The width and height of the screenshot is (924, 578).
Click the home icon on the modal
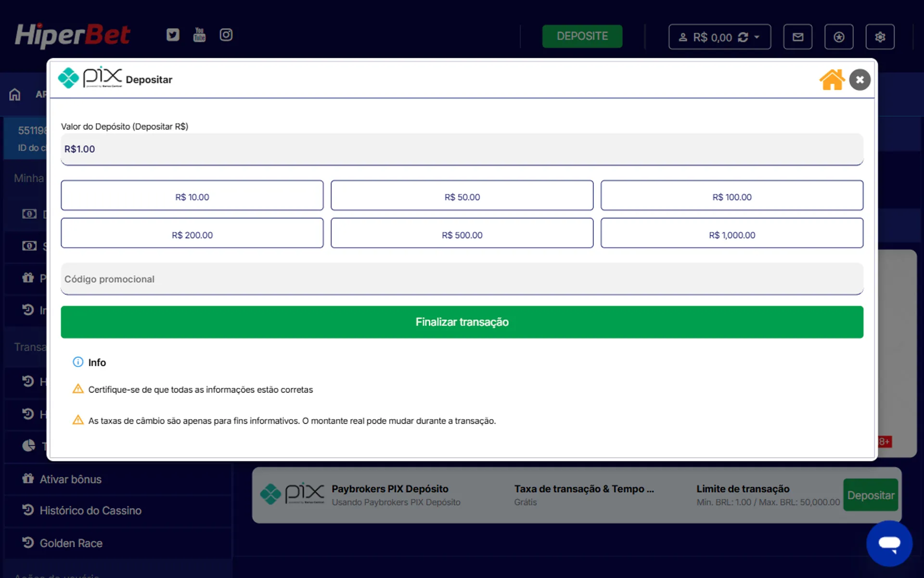coord(832,79)
